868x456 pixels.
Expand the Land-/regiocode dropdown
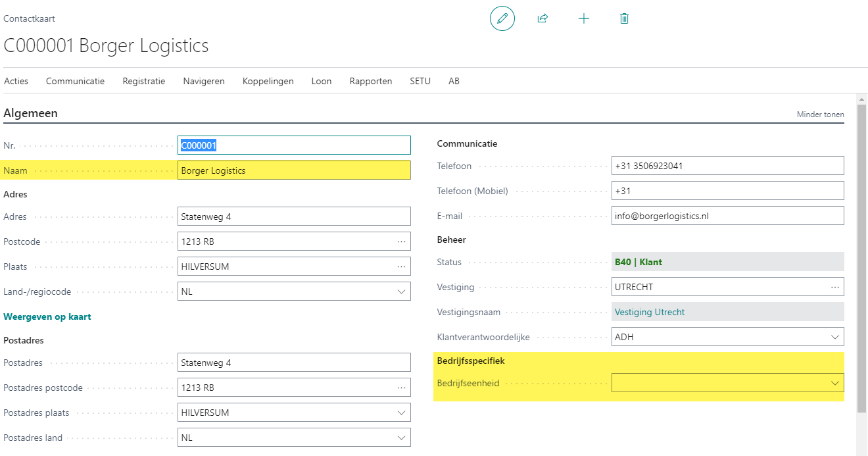tap(401, 291)
